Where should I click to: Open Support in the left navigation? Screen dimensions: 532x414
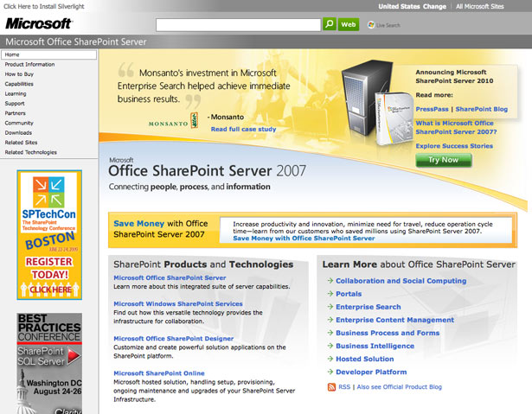point(15,104)
